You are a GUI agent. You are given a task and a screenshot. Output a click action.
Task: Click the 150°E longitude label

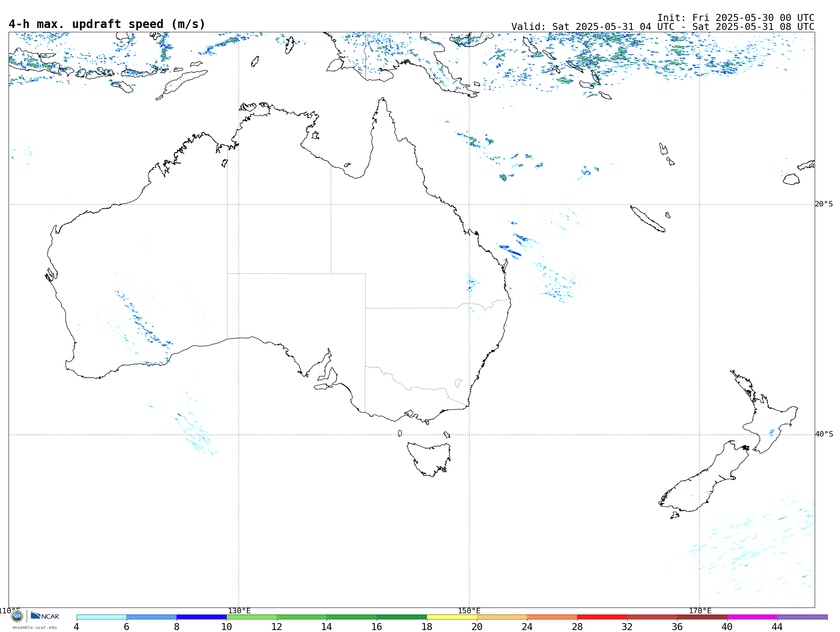pos(469,611)
